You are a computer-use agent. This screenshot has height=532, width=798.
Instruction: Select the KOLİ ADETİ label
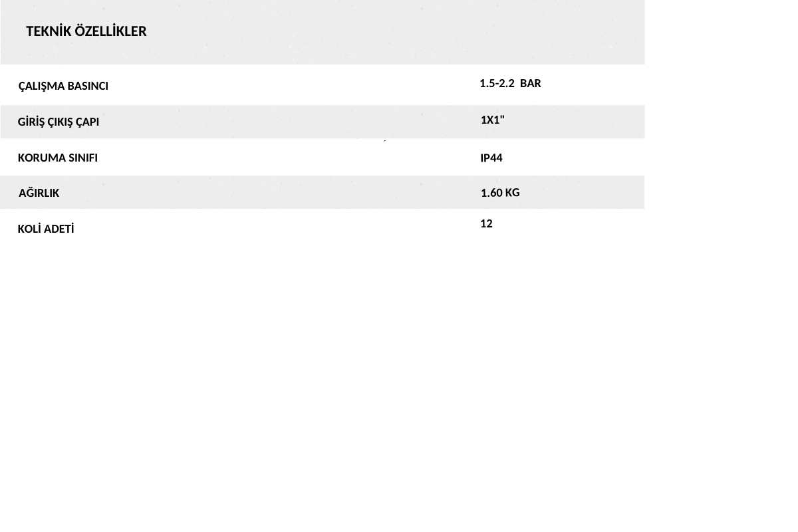click(46, 229)
